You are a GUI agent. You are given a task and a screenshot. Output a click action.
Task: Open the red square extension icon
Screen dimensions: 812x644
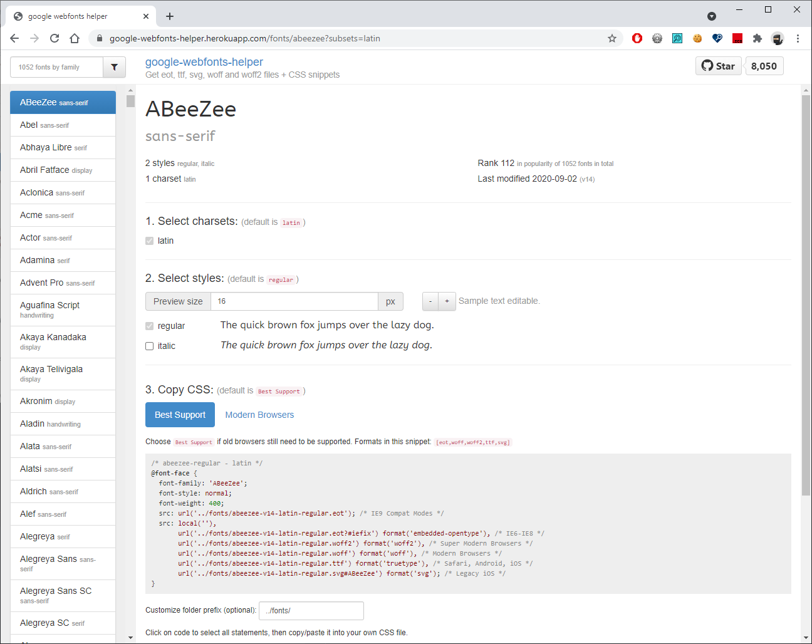(x=737, y=38)
